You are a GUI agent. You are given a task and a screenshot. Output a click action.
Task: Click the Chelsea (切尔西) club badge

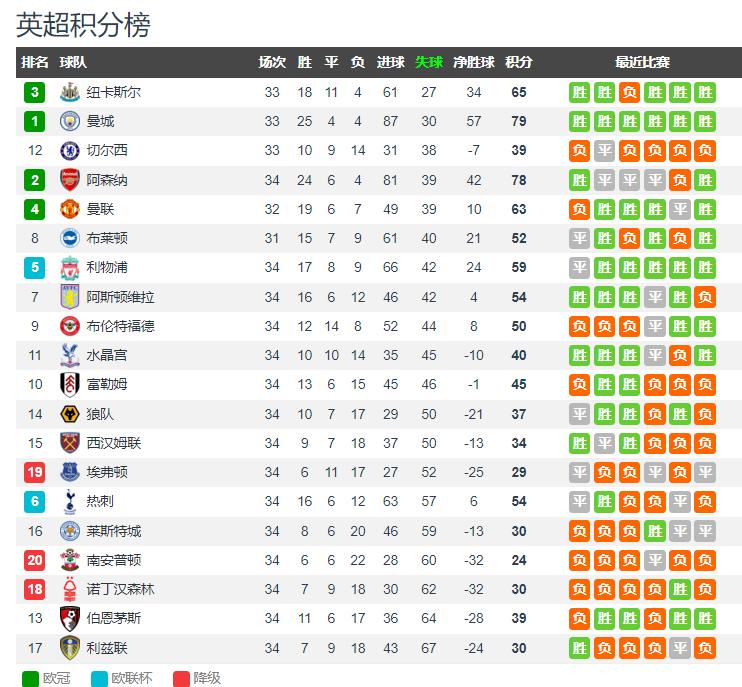[70, 150]
